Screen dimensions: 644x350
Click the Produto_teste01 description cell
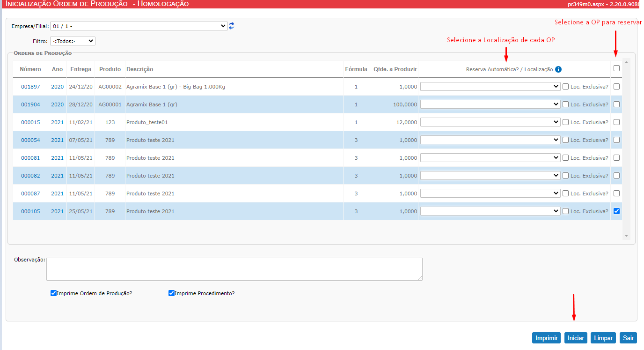point(147,122)
